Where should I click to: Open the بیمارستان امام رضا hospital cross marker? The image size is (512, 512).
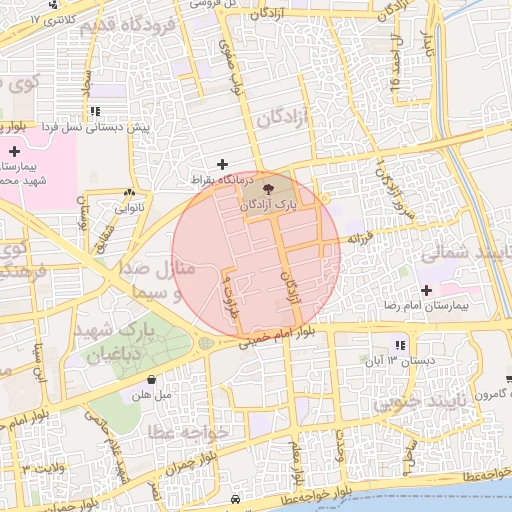pos(426,290)
